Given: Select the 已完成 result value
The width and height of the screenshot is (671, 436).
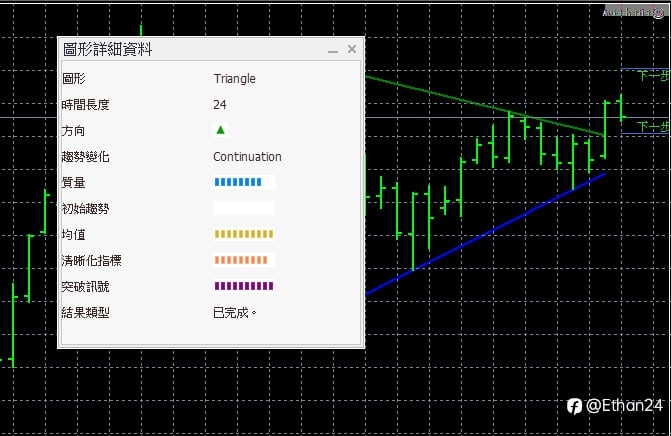Looking at the screenshot, I should pos(235,313).
